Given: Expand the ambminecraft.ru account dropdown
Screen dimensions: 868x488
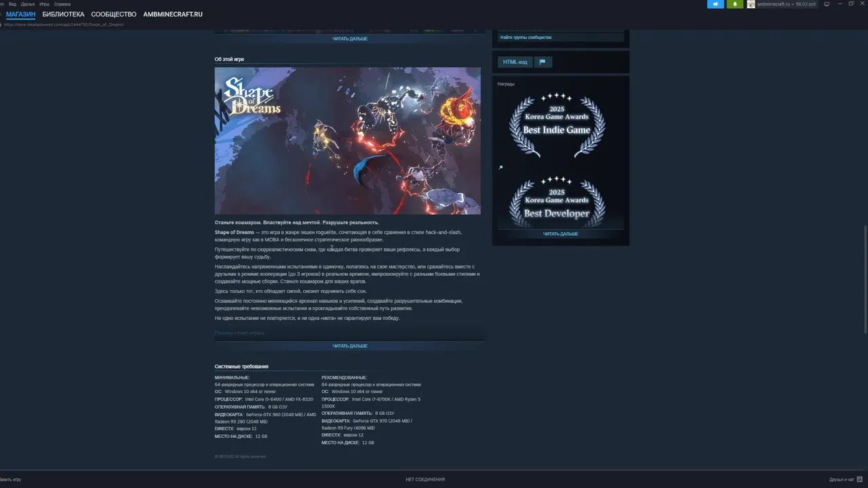Looking at the screenshot, I should point(774,4).
